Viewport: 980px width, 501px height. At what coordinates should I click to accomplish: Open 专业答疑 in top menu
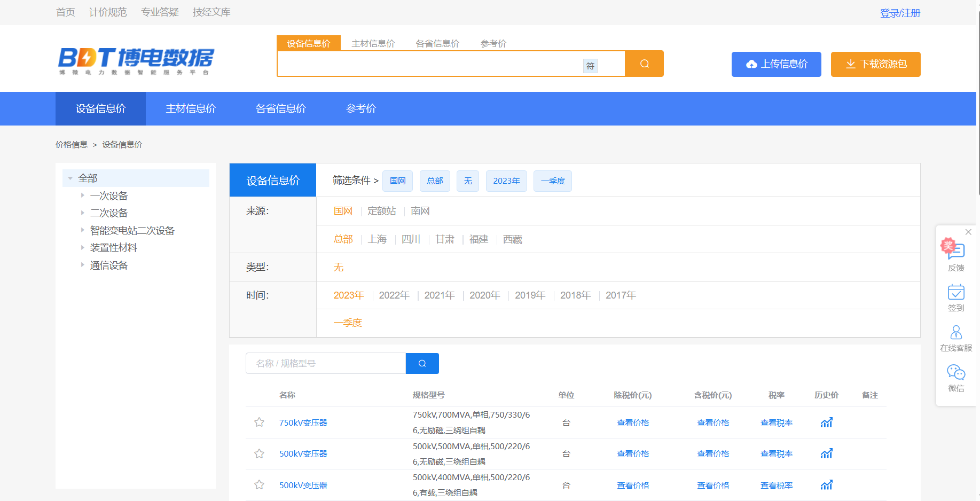click(x=160, y=12)
